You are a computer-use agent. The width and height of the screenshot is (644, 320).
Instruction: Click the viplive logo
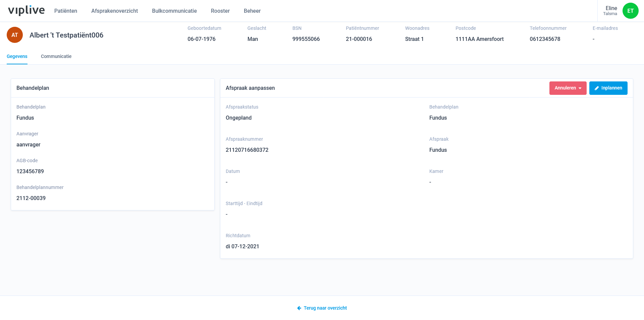tap(26, 10)
